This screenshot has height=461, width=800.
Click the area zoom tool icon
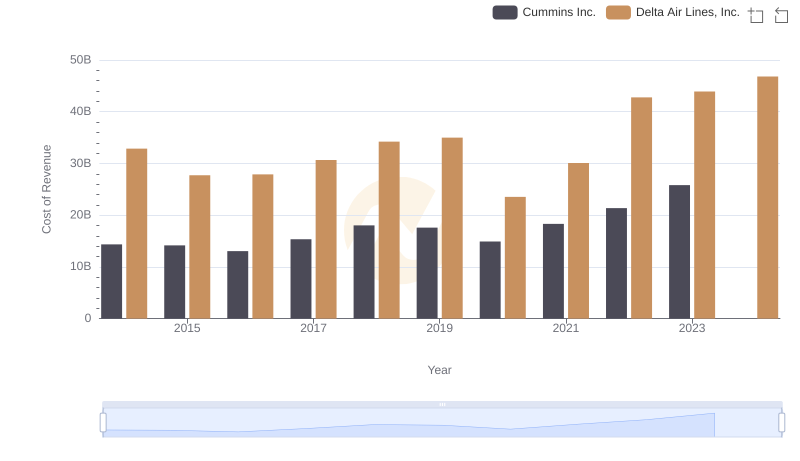tap(756, 15)
